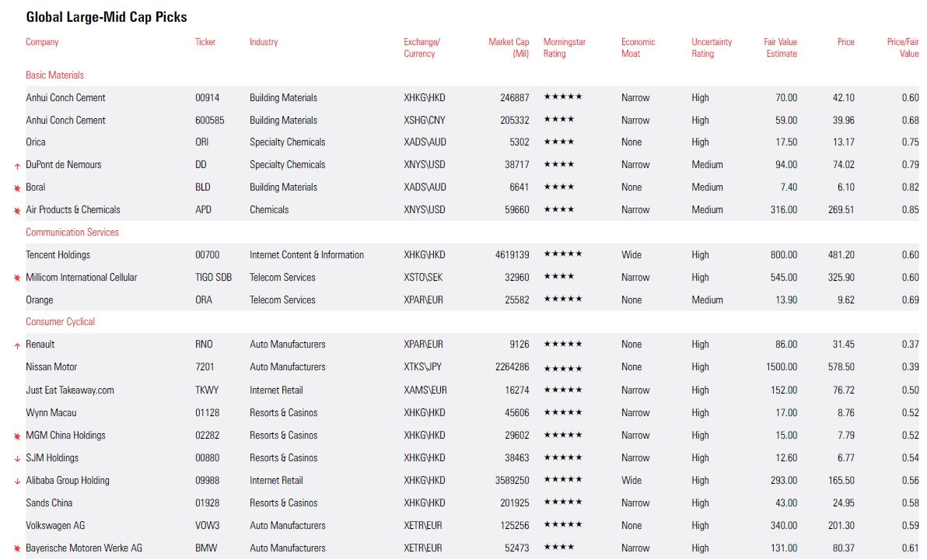This screenshot has height=560, width=927.
Task: Click the TKWY ticker for Just Eat Takeaway.com
Action: tap(207, 390)
